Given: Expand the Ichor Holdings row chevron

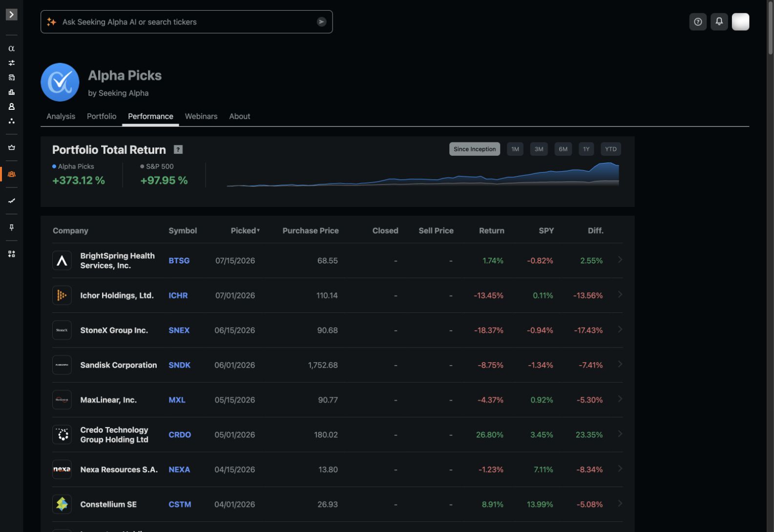Looking at the screenshot, I should click(x=620, y=294).
